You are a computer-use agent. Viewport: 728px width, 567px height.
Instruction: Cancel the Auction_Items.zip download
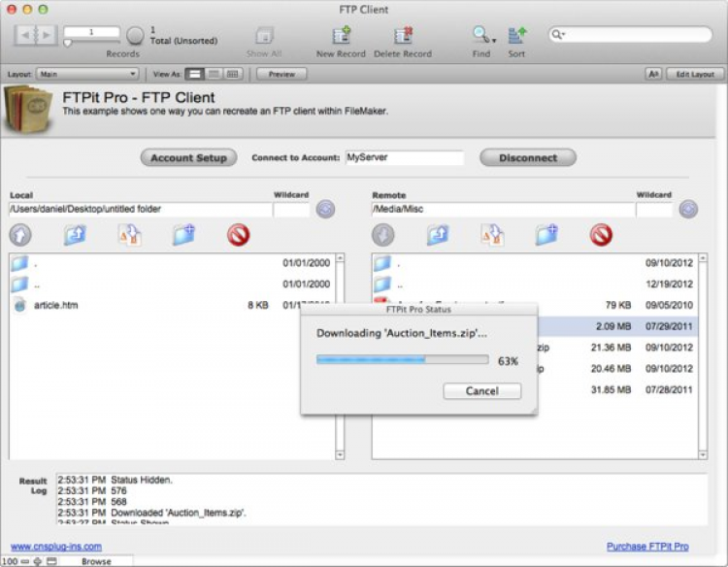point(481,391)
